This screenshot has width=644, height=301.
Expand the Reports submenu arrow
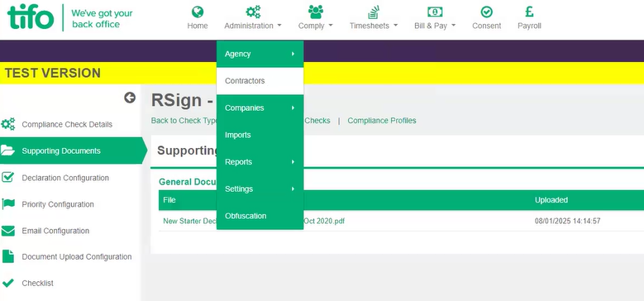(x=293, y=162)
